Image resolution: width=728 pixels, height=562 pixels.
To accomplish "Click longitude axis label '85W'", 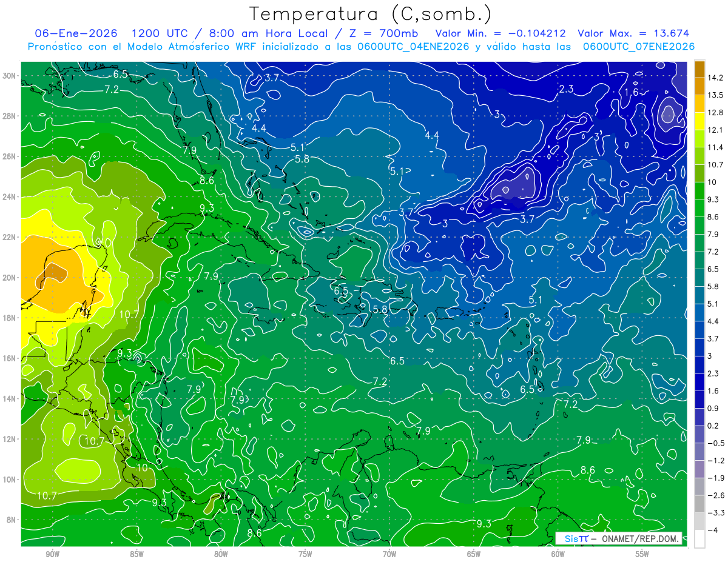I will pyautogui.click(x=136, y=555).
